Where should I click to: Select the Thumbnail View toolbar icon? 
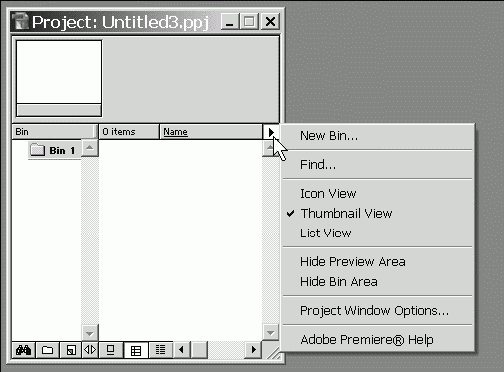(x=136, y=350)
